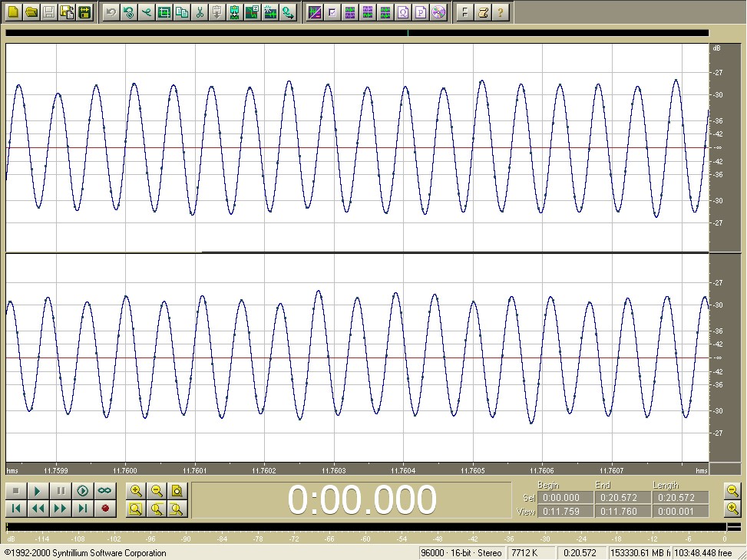The width and height of the screenshot is (747, 560).
Task: Click the horizontal Zoom In magnifier
Action: [136, 490]
